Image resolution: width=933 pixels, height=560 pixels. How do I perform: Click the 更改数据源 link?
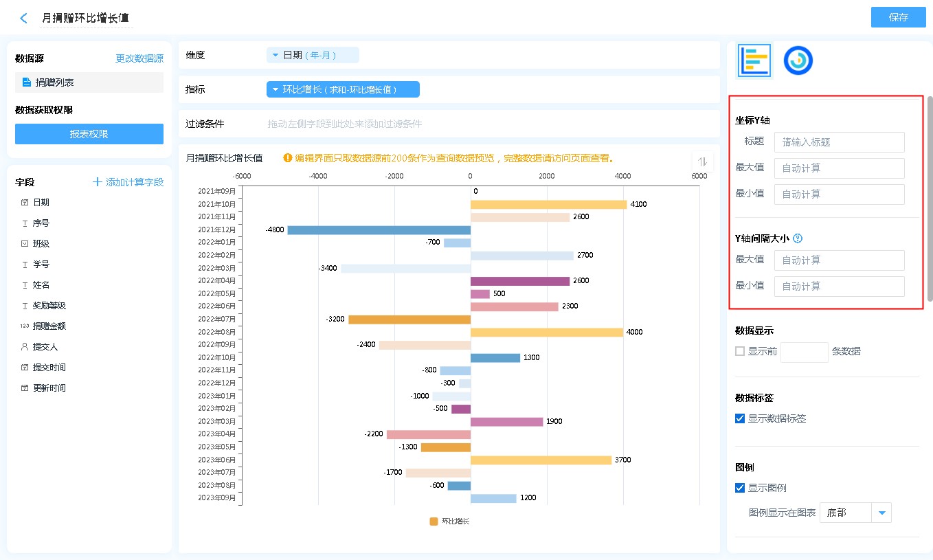[139, 59]
